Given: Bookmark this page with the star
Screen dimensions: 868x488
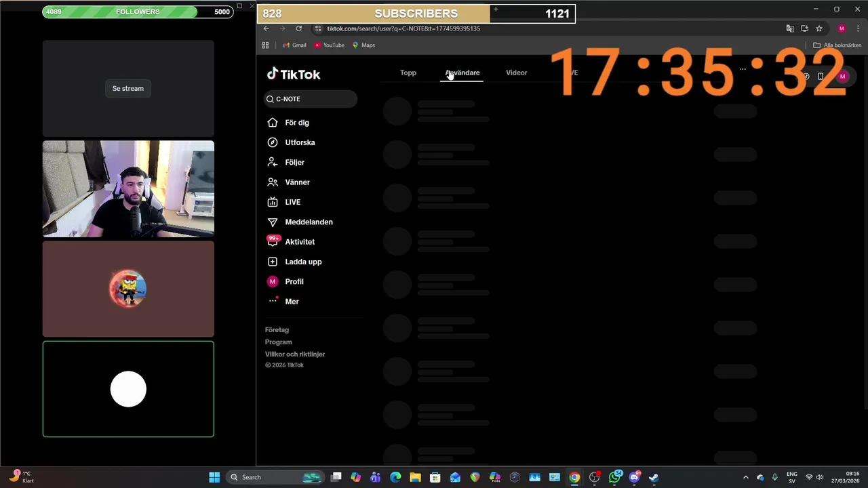Looking at the screenshot, I should click(x=819, y=28).
